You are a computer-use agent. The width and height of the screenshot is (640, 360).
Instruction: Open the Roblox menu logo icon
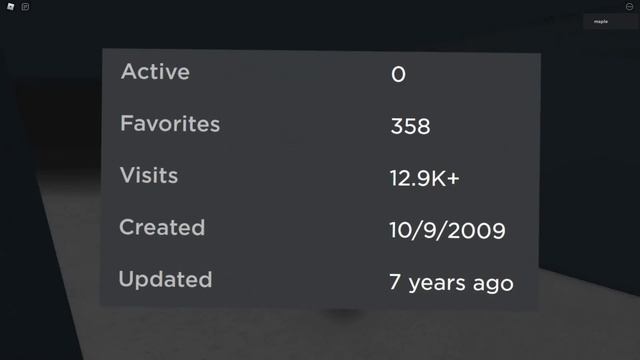coord(11,7)
